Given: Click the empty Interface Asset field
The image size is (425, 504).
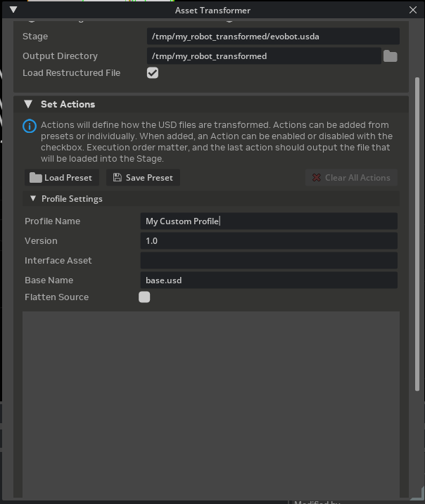Looking at the screenshot, I should click(x=269, y=261).
